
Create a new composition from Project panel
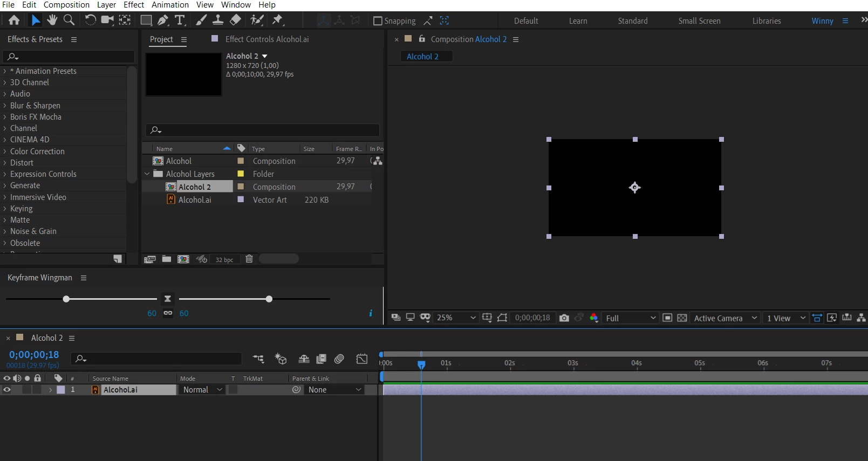click(183, 259)
